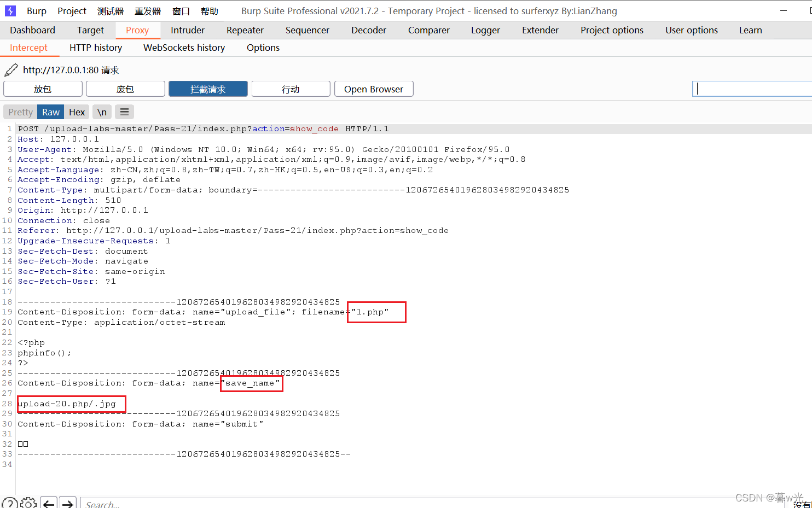Click the 放包 forward button
The image size is (812, 508).
point(43,89)
